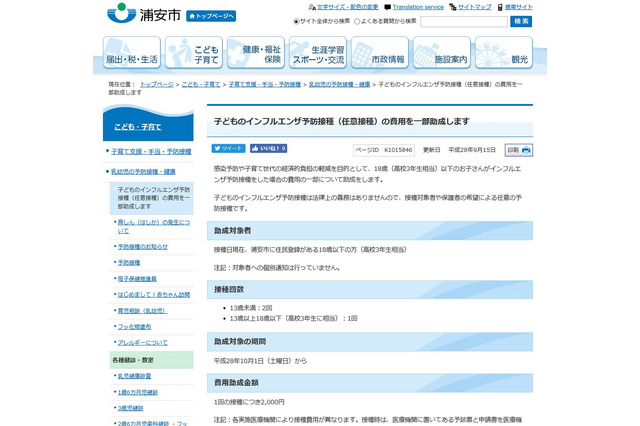Click the 助成対象の期間 section heading
Screen dimensions: 640x426
click(370, 342)
